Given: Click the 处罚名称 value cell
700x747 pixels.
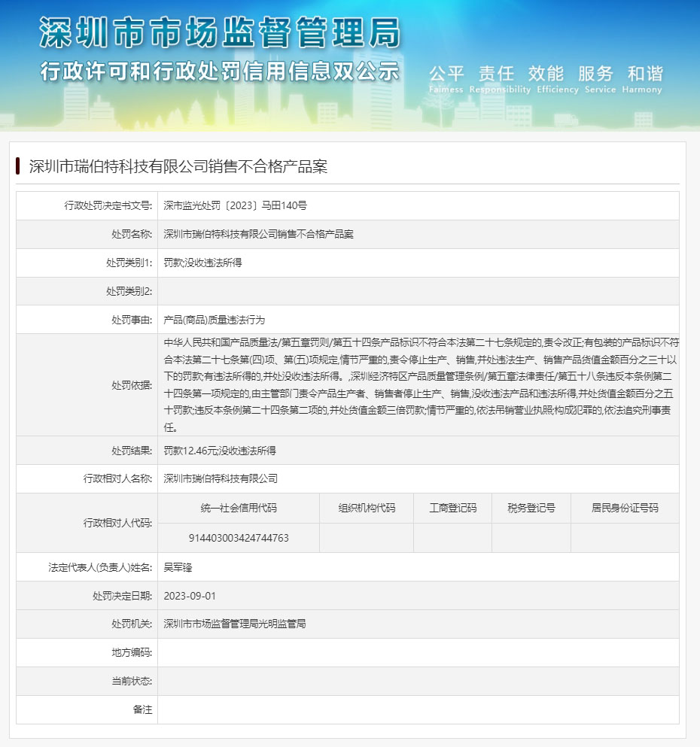Looking at the screenshot, I should click(x=418, y=234).
